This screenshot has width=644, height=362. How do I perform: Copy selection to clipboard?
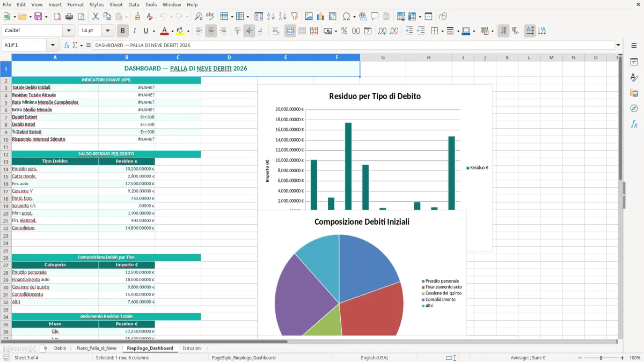pos(106,17)
